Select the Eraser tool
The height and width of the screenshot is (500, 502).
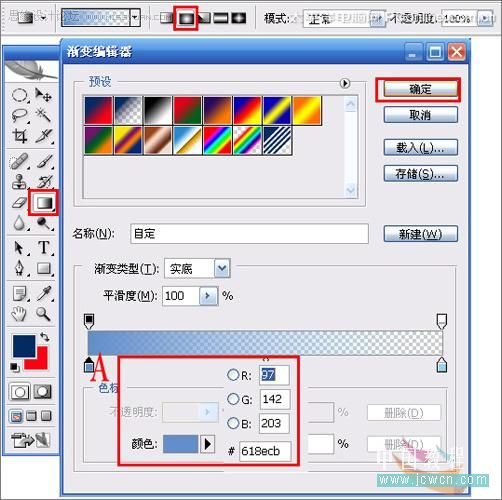click(x=19, y=203)
